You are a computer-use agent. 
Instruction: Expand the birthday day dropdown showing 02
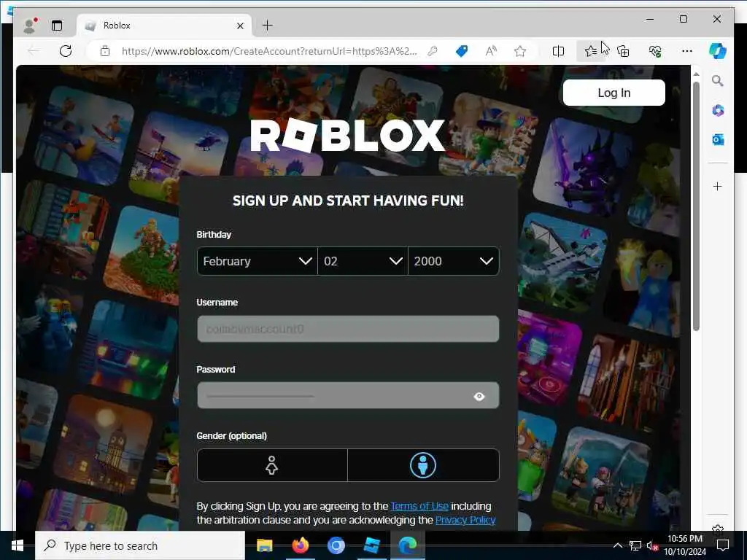363,261
